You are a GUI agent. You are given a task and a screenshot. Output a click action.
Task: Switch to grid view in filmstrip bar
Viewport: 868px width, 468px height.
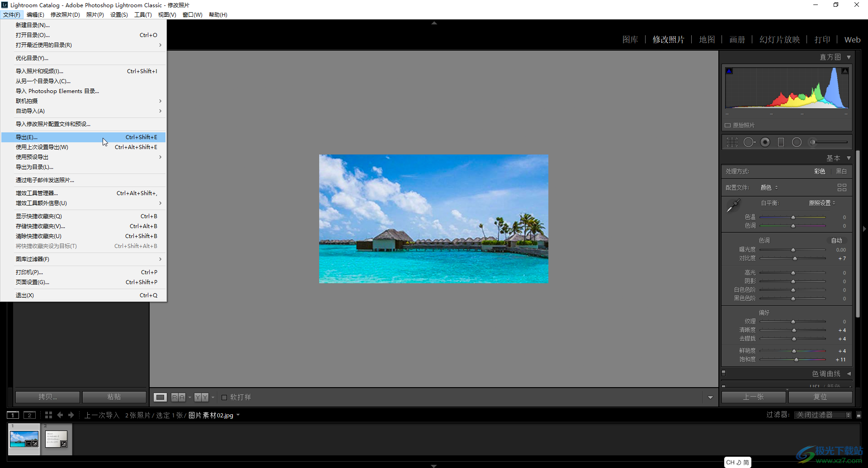(48, 415)
